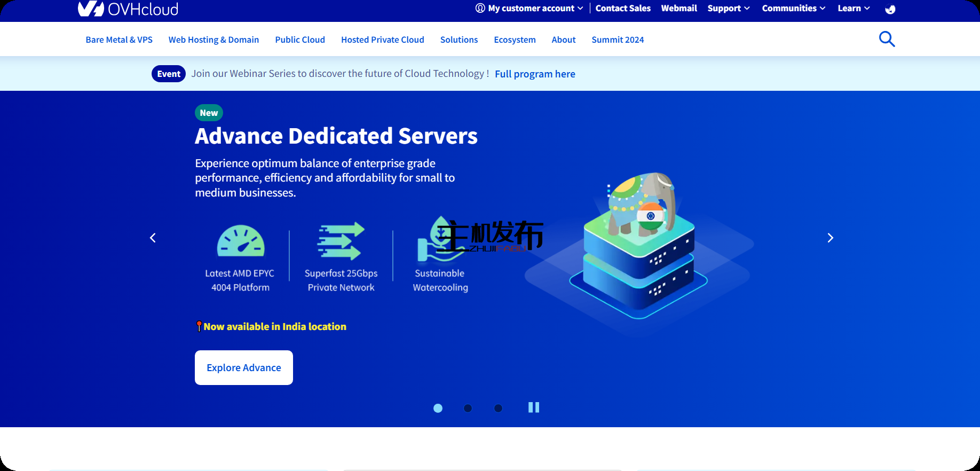Click the globe language selector icon
980x471 pixels.
click(890, 9)
